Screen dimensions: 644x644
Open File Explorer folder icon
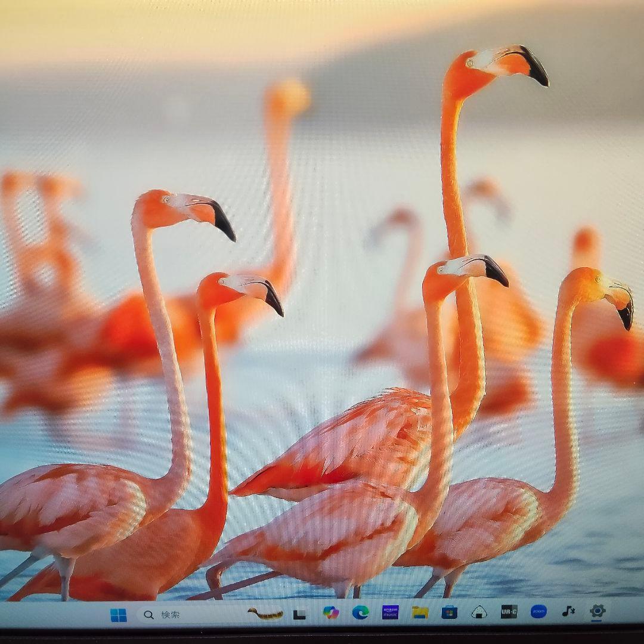[420, 612]
